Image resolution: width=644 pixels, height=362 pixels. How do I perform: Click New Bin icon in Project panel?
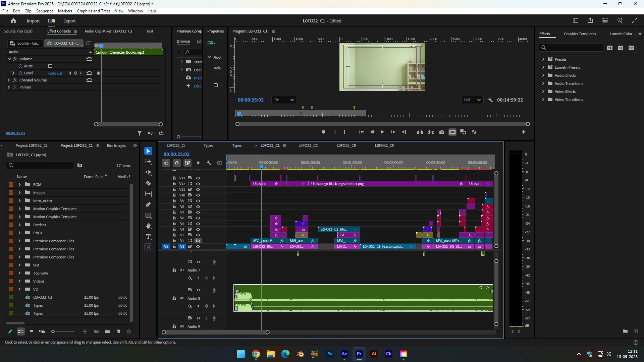click(107, 331)
